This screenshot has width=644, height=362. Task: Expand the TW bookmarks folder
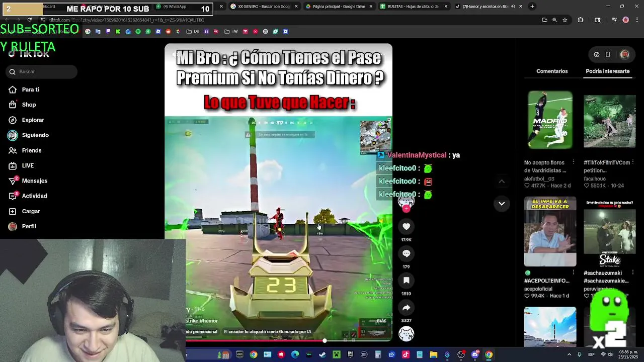click(x=231, y=31)
